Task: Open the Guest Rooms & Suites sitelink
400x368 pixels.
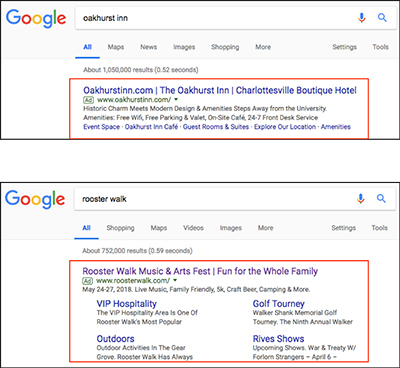Action: 216,127
